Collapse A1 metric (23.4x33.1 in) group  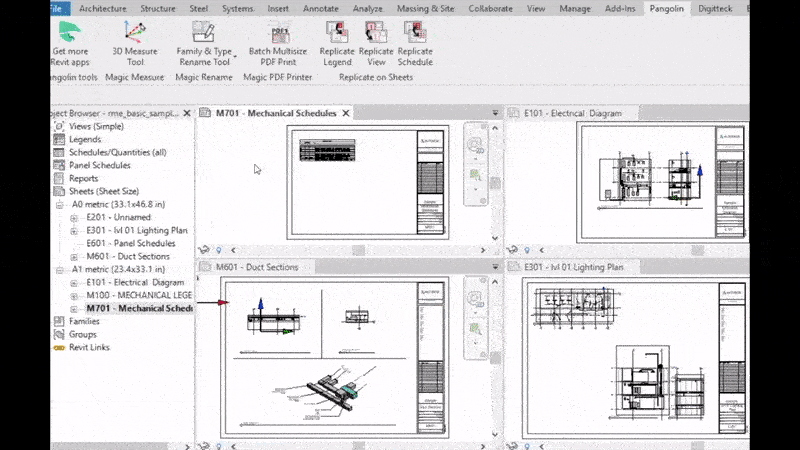pyautogui.click(x=60, y=269)
